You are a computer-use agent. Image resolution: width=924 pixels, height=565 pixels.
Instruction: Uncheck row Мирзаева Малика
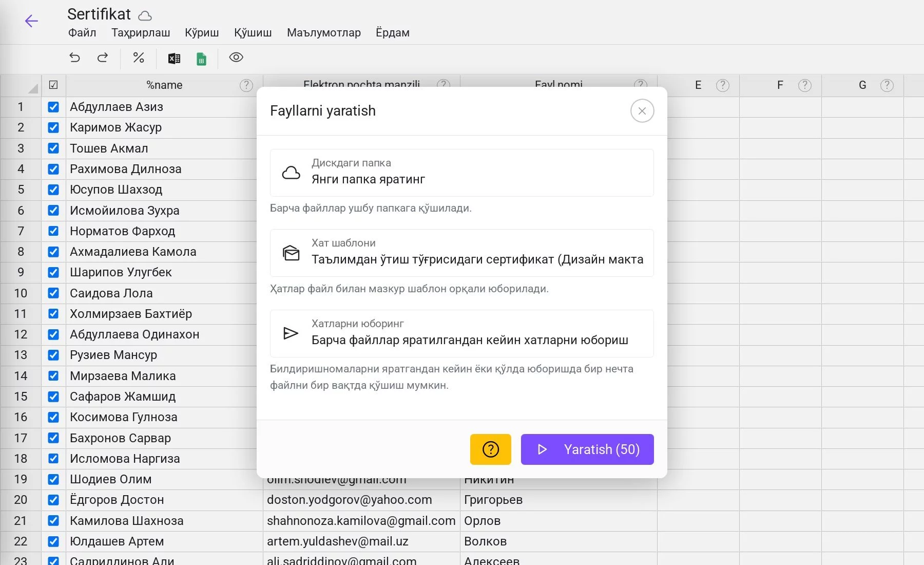(53, 376)
